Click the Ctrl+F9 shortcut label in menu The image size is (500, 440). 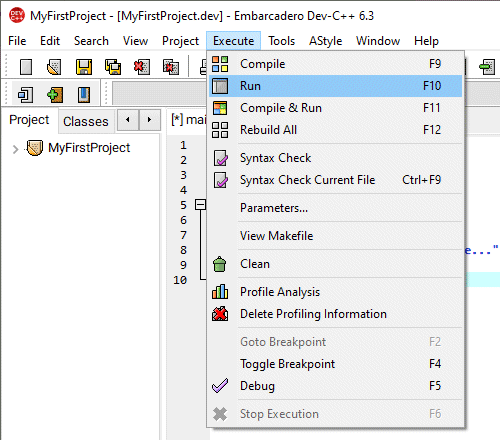422,180
